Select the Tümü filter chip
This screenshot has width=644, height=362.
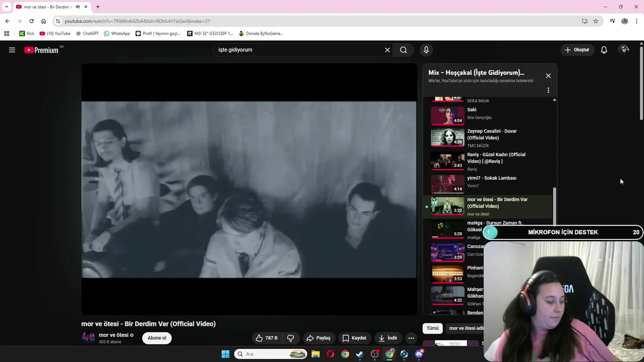coord(433,328)
